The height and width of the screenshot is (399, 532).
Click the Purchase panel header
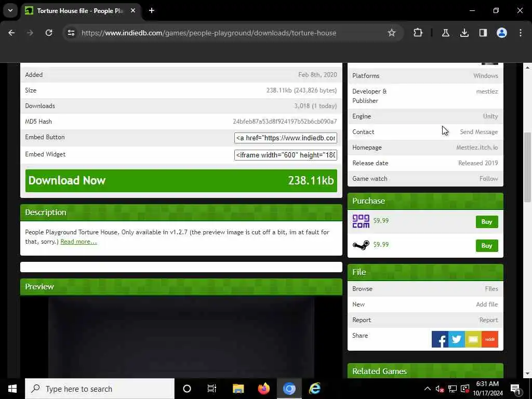point(425,201)
